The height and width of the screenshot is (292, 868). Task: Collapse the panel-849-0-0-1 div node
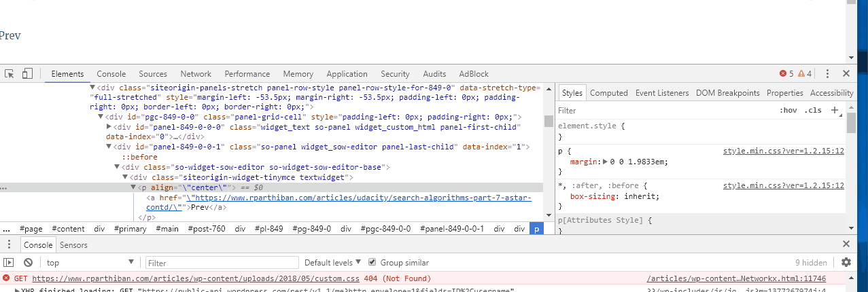point(109,147)
